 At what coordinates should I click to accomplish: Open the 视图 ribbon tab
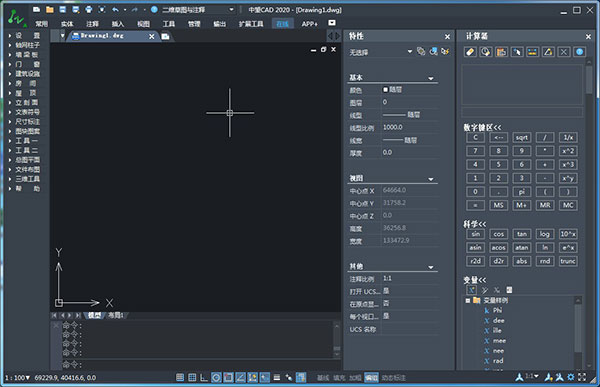[x=143, y=24]
